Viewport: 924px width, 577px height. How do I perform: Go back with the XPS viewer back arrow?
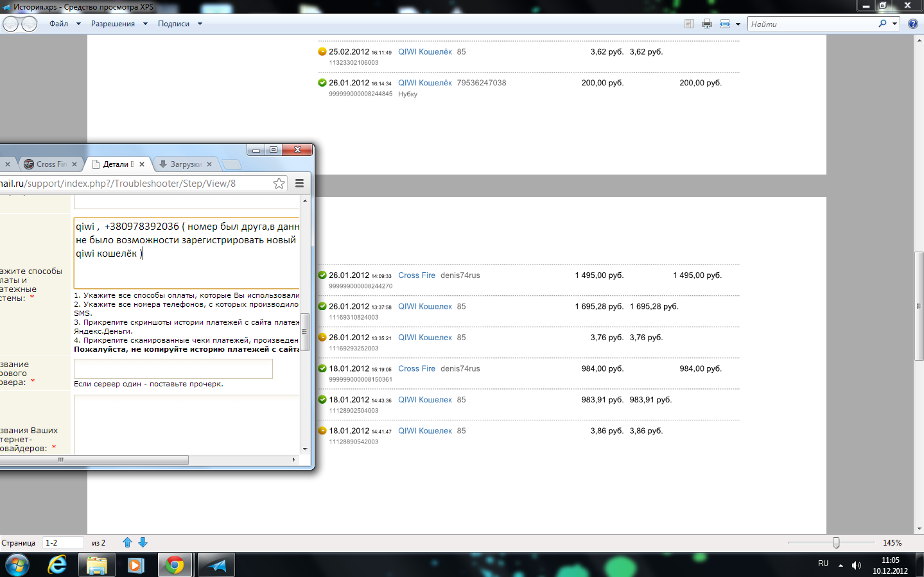coord(11,24)
